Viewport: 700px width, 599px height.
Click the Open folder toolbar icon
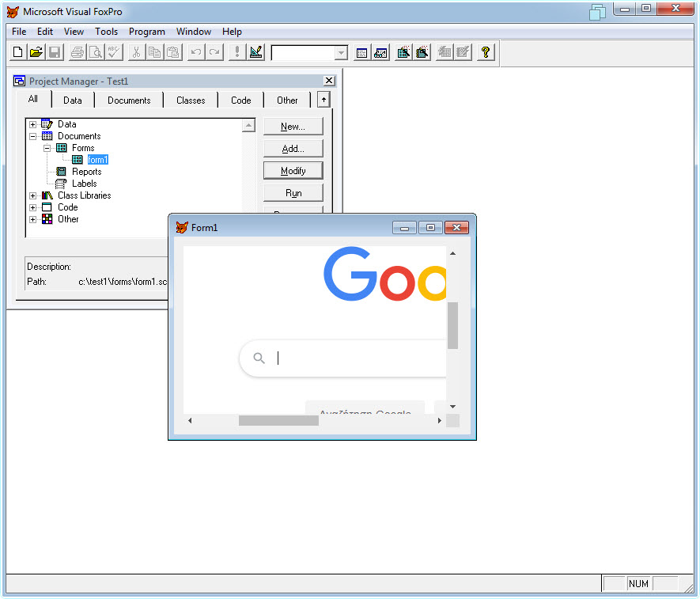click(x=36, y=52)
